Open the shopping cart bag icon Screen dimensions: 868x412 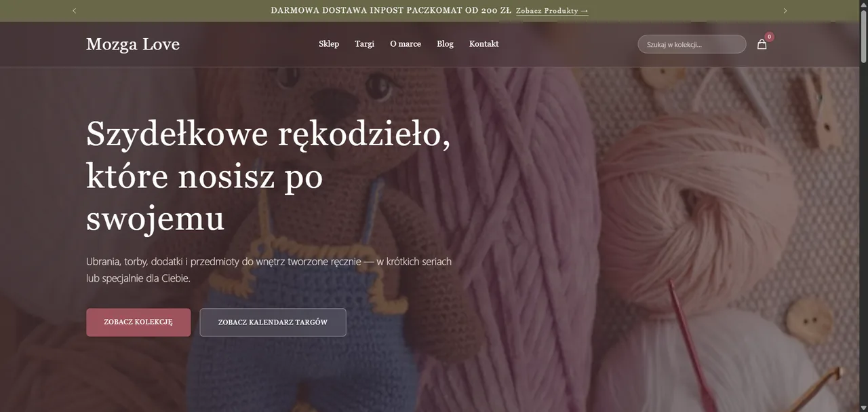tap(762, 44)
